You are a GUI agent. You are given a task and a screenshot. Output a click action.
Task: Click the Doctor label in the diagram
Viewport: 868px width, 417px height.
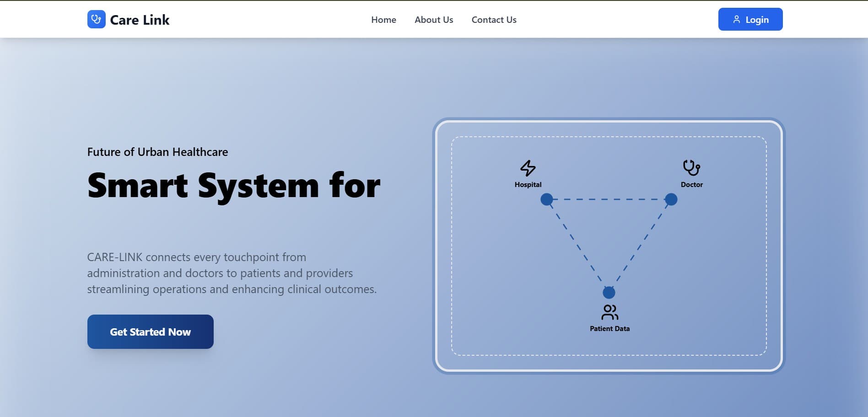click(691, 185)
